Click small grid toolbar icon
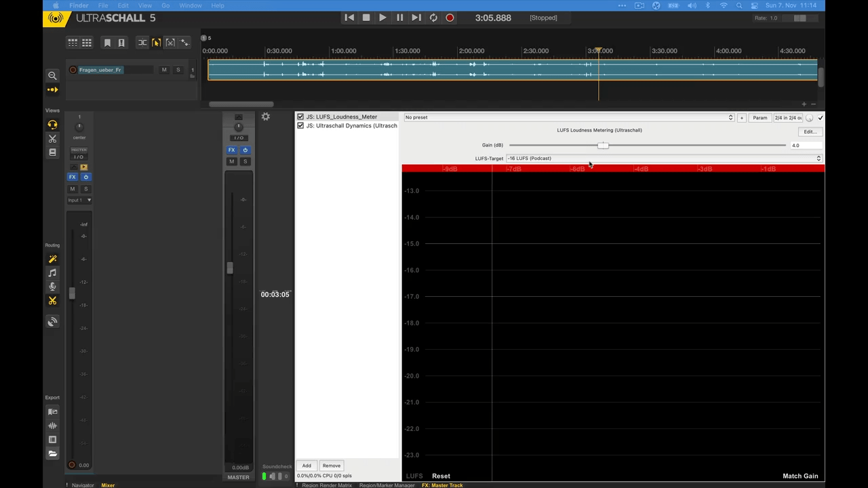Viewport: 868px width, 488px height. tap(73, 43)
